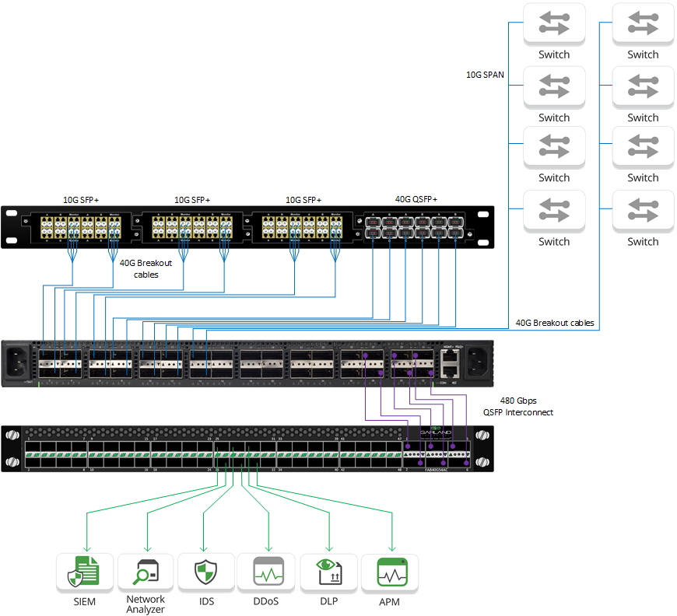Click the SIEM shield document icon
The height and width of the screenshot is (616, 677).
(86, 573)
